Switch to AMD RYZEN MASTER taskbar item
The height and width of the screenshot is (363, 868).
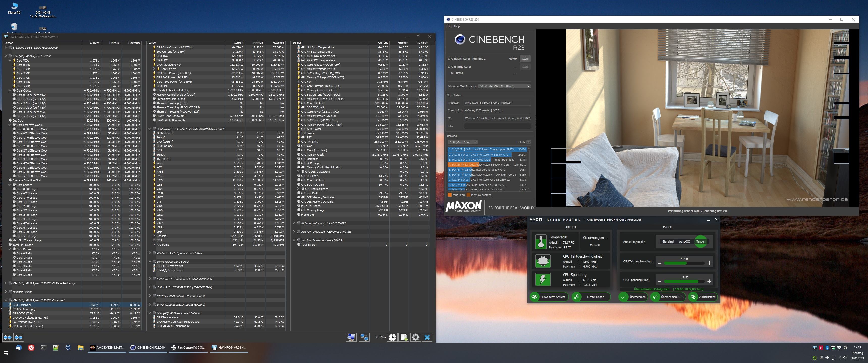pos(107,348)
